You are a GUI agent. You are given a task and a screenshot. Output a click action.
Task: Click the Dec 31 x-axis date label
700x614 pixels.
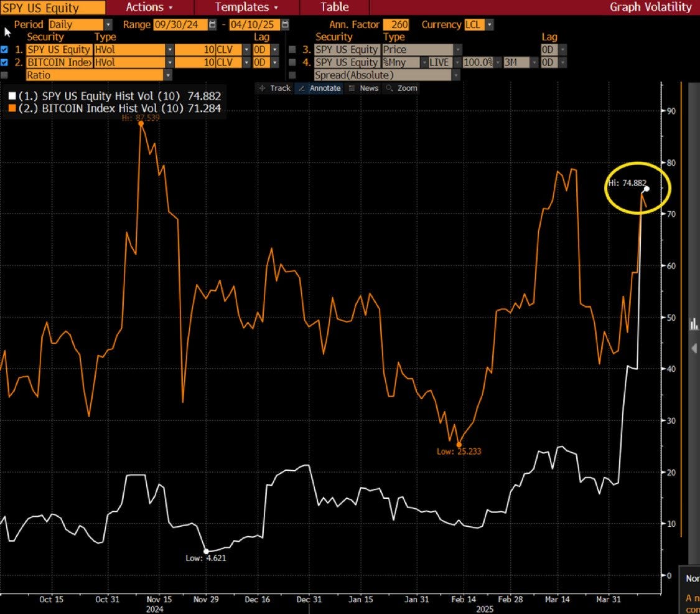(309, 599)
